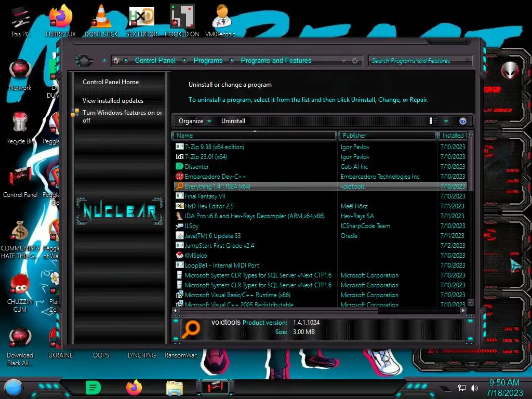Open the Control Panel desktop icon
Screen dimensions: 532x399
(x=20, y=182)
